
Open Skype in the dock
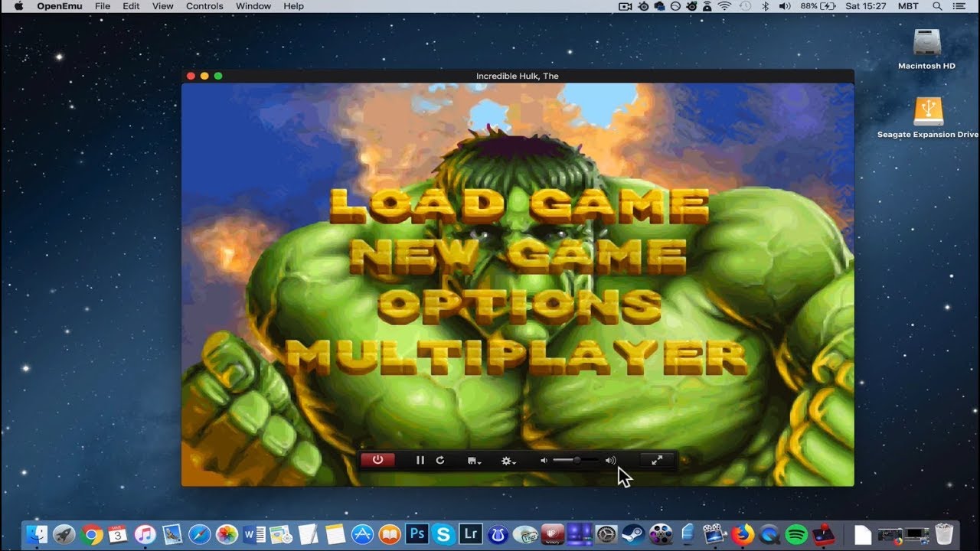click(443, 534)
